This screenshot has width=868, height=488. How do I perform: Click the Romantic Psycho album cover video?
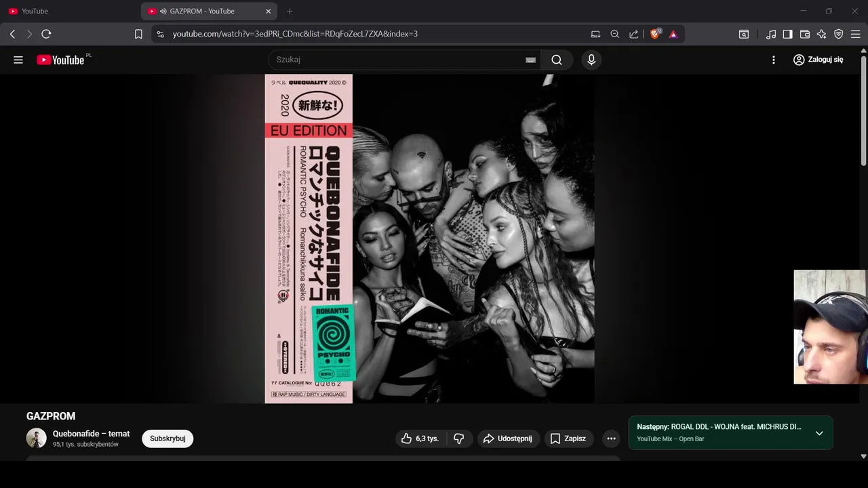(x=429, y=239)
